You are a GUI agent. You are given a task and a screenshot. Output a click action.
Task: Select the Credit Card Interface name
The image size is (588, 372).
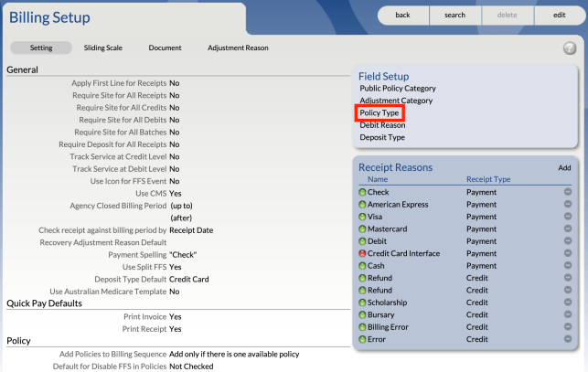403,253
